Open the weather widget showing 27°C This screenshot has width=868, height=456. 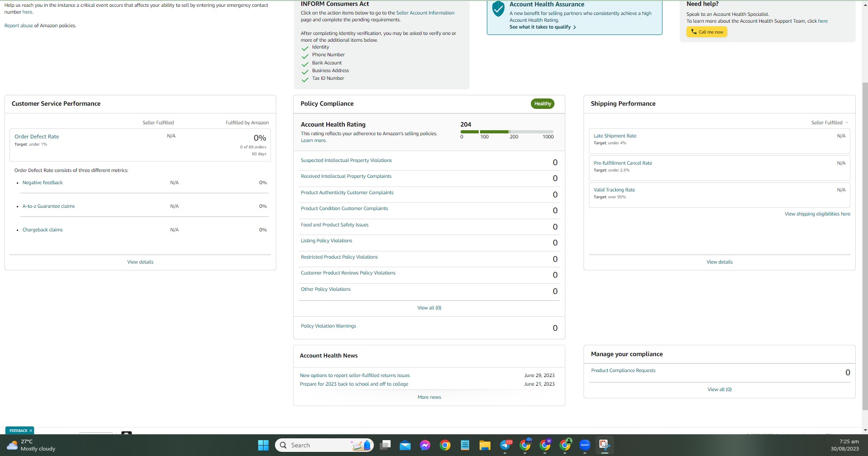pyautogui.click(x=31, y=445)
